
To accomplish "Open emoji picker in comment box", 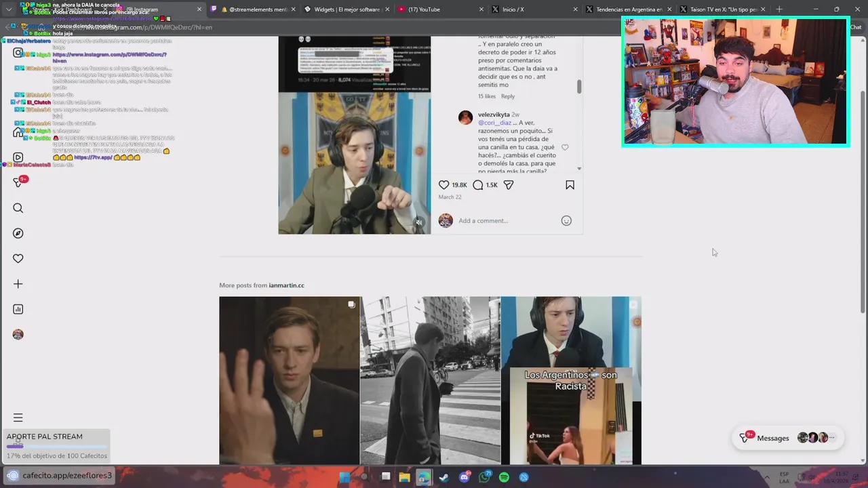I will coord(566,220).
